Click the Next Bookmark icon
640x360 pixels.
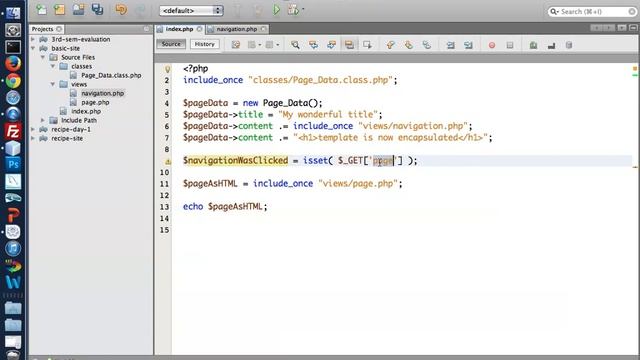tap(409, 45)
